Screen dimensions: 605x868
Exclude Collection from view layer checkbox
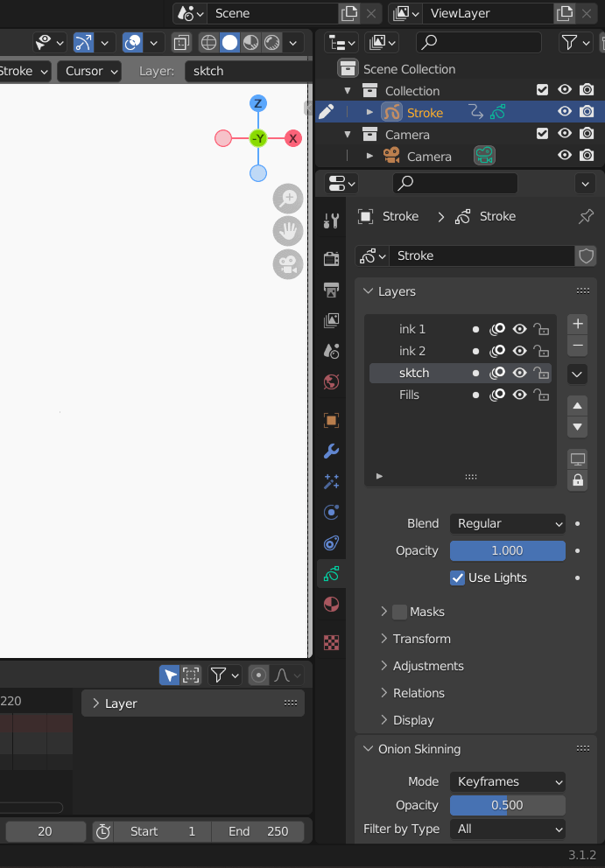(x=542, y=89)
